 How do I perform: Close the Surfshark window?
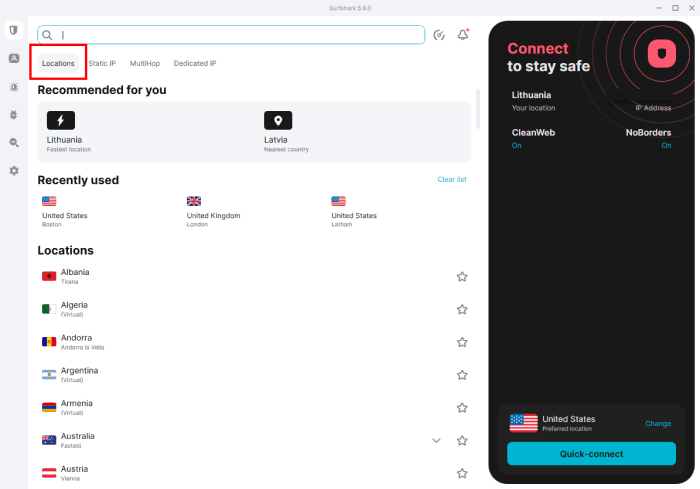pos(692,8)
